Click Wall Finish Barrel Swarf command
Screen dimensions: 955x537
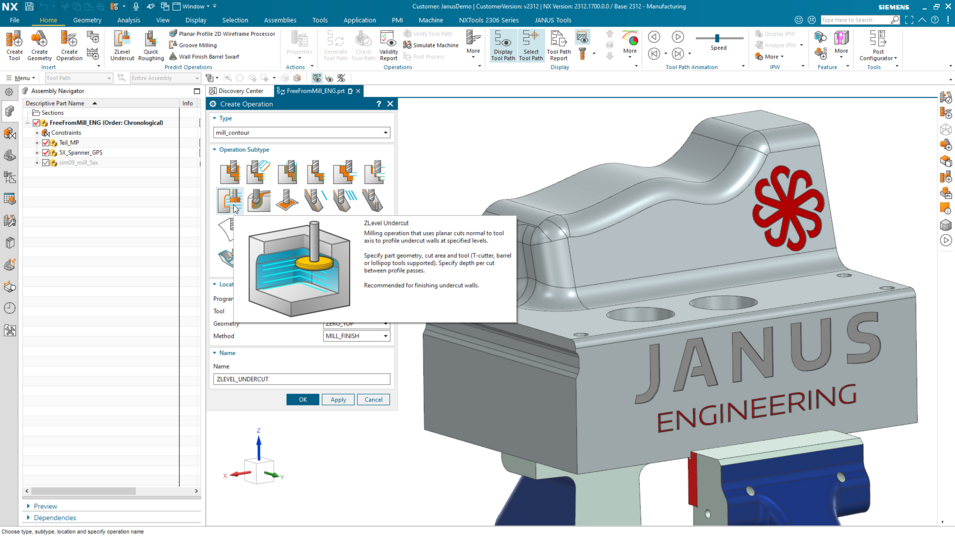[204, 57]
